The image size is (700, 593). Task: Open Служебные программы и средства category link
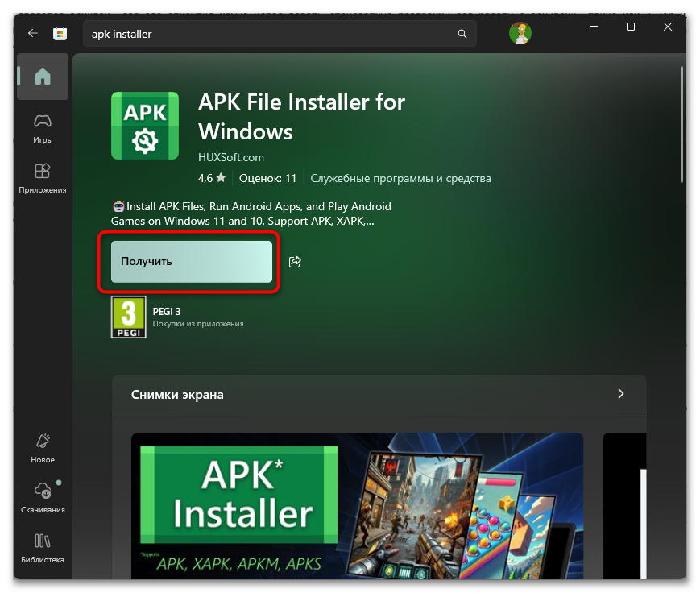coord(400,178)
